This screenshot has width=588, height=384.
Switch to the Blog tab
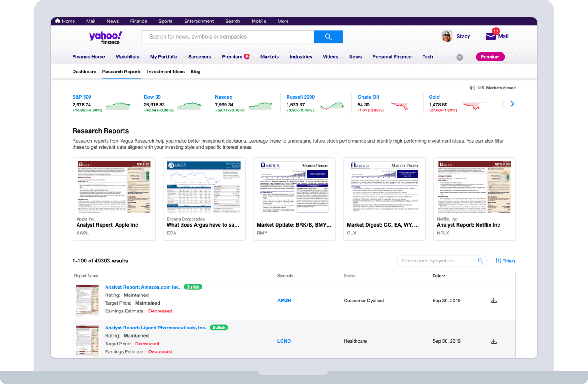(195, 72)
